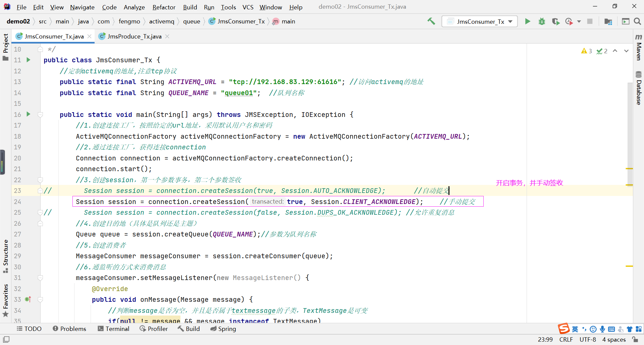Image resolution: width=644 pixels, height=345 pixels.
Task: Click the override gutter icon at line 33
Action: [28, 299]
